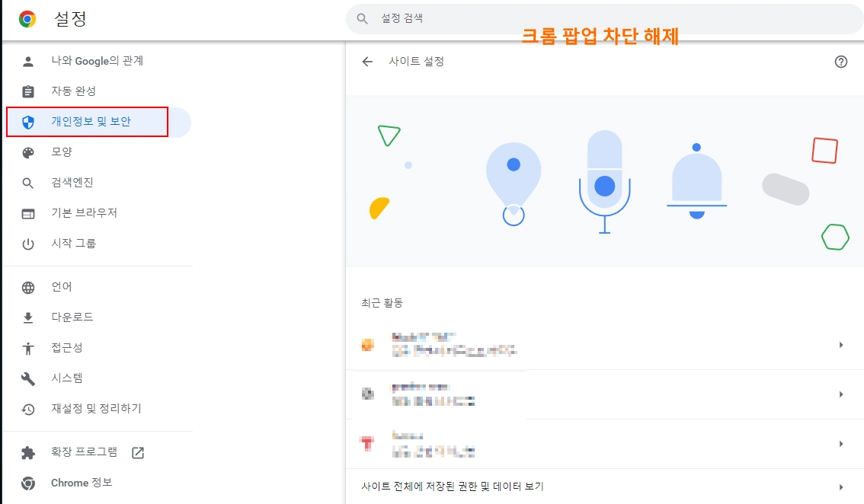864x504 pixels.
Task: Open 검색엔진 via the magnifier icon
Action: click(29, 182)
